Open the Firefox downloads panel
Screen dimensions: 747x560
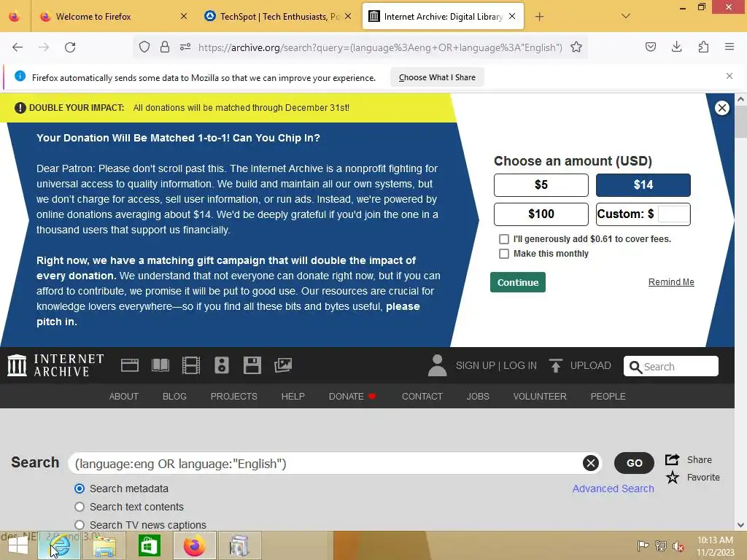pos(676,47)
